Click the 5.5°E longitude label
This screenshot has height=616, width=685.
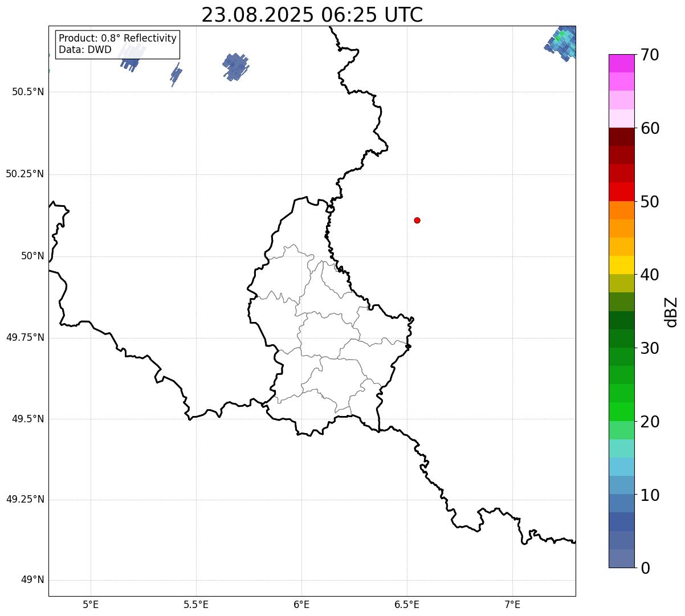click(x=196, y=604)
